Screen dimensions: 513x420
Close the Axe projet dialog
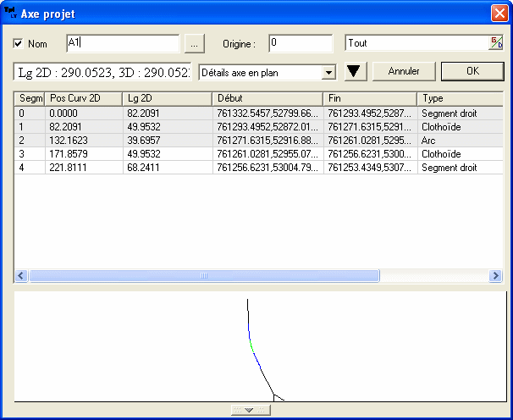(499, 13)
